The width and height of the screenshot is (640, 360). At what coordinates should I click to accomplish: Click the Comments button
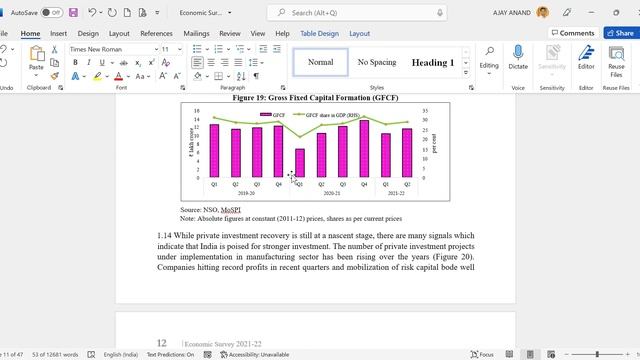point(573,33)
